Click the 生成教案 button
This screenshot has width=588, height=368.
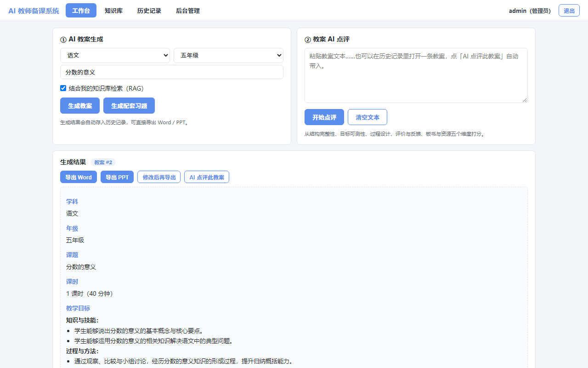[x=80, y=105]
